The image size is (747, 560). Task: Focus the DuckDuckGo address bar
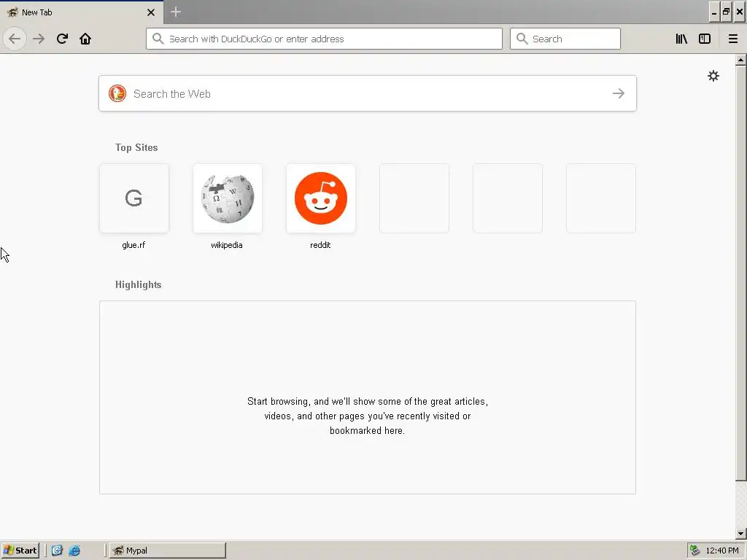click(x=324, y=39)
